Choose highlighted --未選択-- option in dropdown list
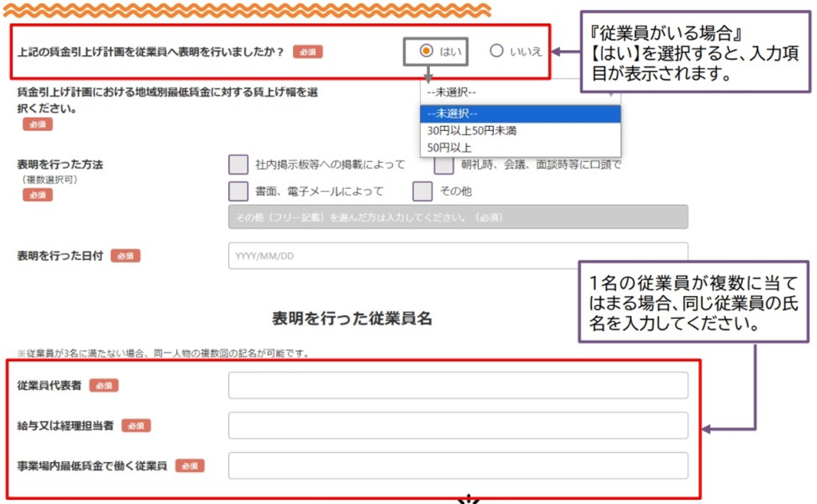Viewport: 817px width, 504px height. 519,113
